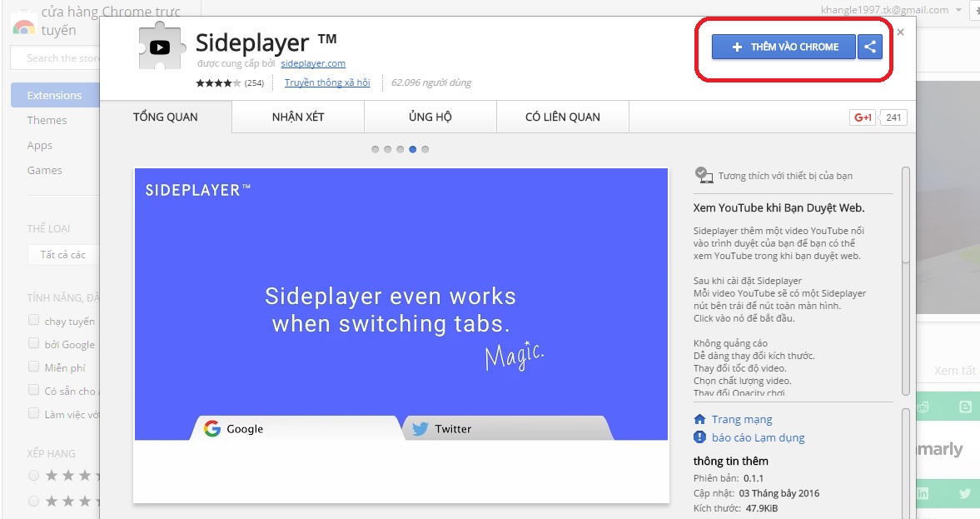
Task: Select Extensions in the store sidebar
Action: pyautogui.click(x=55, y=95)
